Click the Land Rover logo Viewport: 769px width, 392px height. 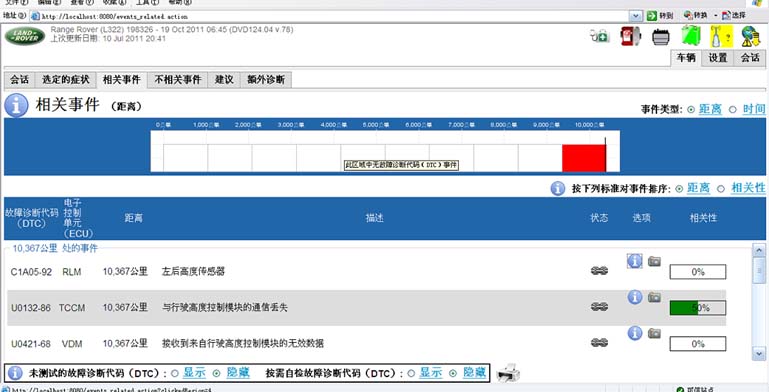(25, 36)
